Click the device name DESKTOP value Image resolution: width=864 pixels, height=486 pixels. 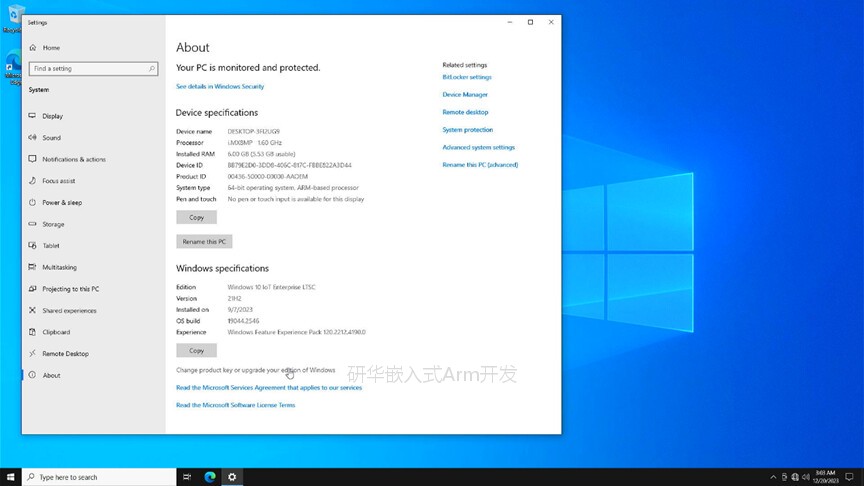(x=253, y=132)
